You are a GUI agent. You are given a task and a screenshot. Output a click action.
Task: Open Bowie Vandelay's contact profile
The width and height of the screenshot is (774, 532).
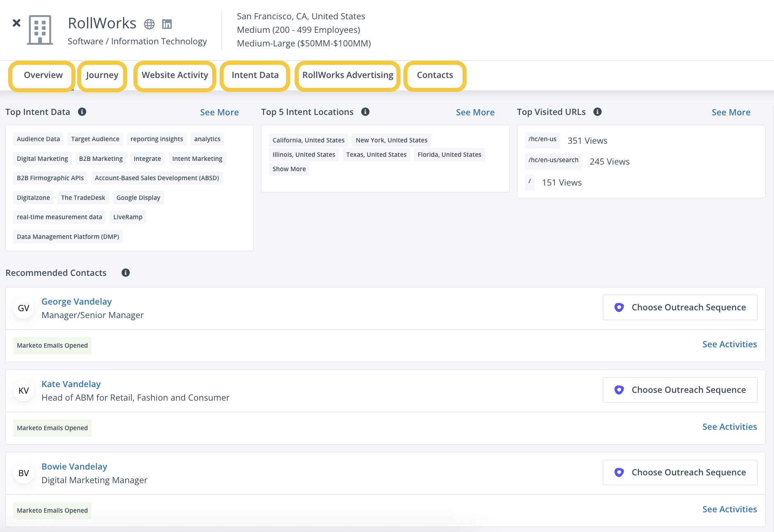[x=74, y=466]
